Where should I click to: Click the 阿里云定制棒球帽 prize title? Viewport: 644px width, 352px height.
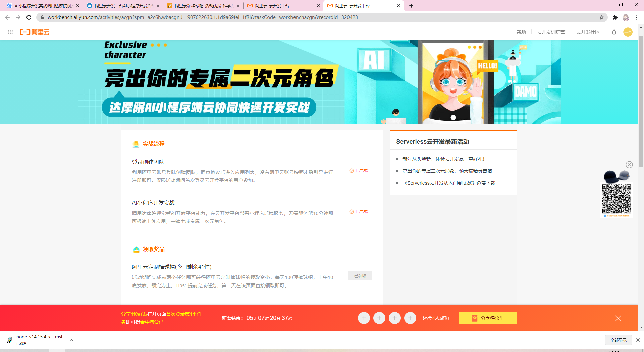(x=171, y=267)
